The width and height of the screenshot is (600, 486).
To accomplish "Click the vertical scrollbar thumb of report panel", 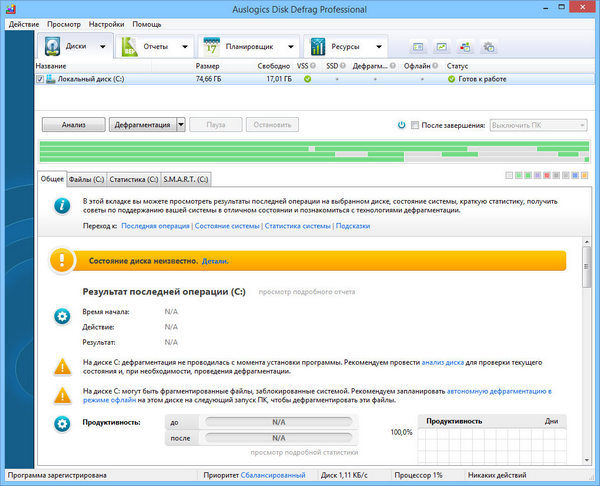I will click(x=586, y=267).
